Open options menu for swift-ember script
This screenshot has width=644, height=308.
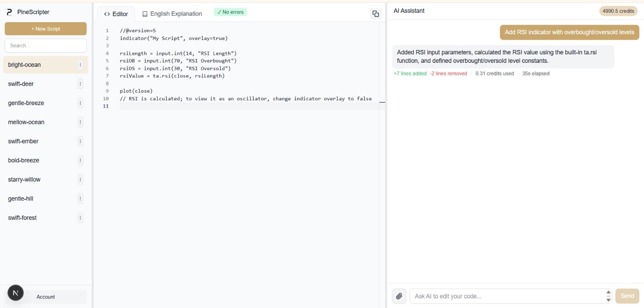click(x=80, y=141)
